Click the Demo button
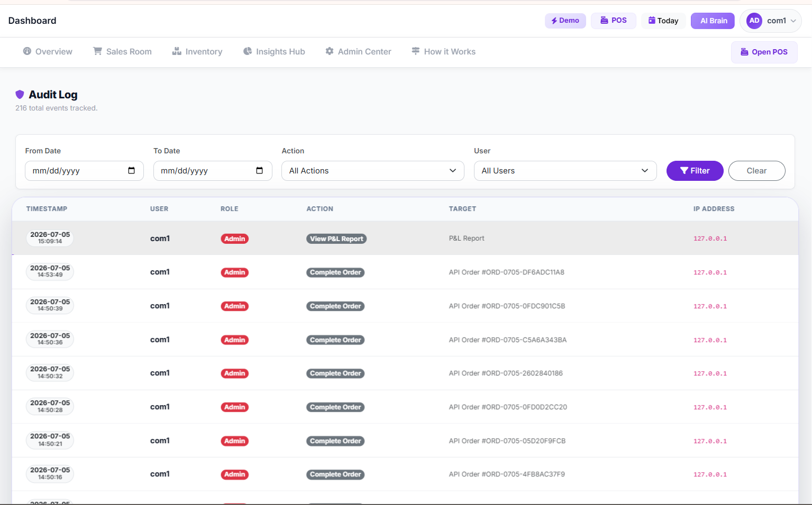Viewport: 812px width, 505px height. [565, 21]
